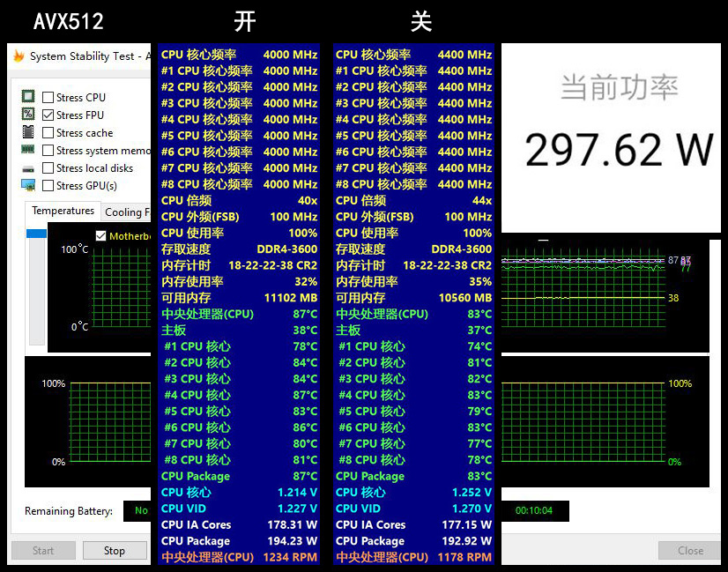Tick the Stress system memory checkbox
Screen dimensions: 728x572
coord(48,151)
